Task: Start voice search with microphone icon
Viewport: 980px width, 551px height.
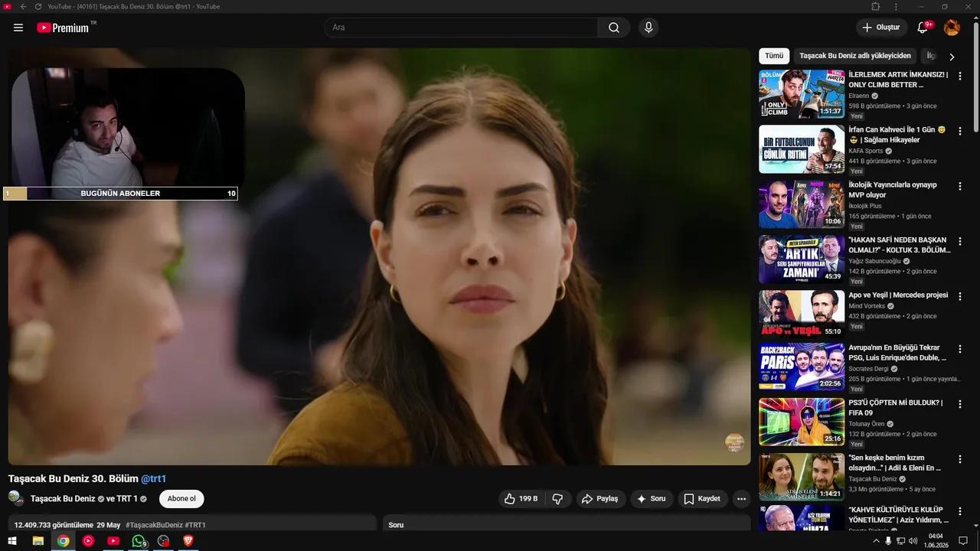Action: click(648, 28)
